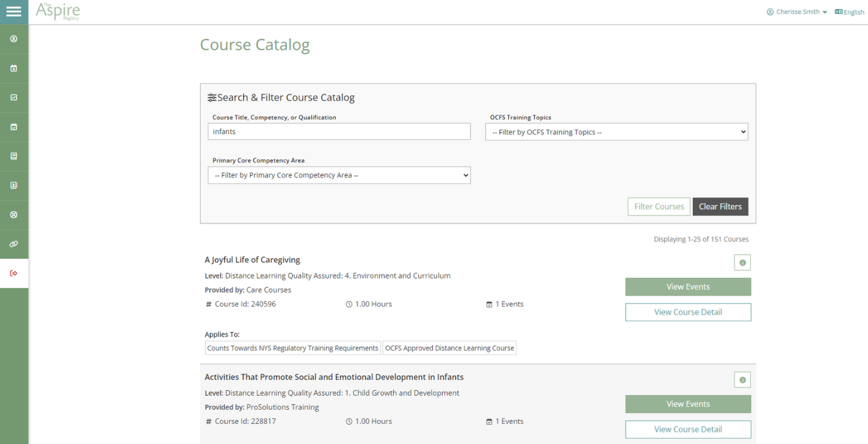Click the contact card sidebar icon
Screen dimensions: 868x444
point(13,186)
